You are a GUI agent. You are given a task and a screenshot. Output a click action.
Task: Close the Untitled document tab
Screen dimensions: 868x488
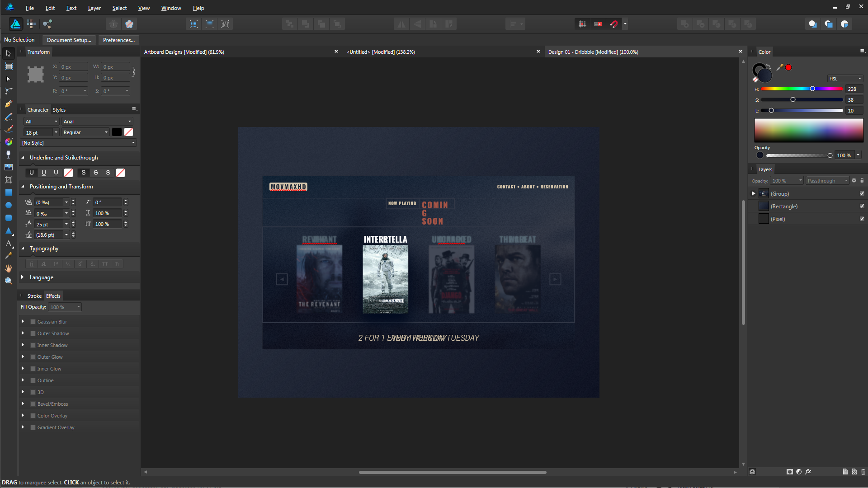(538, 52)
